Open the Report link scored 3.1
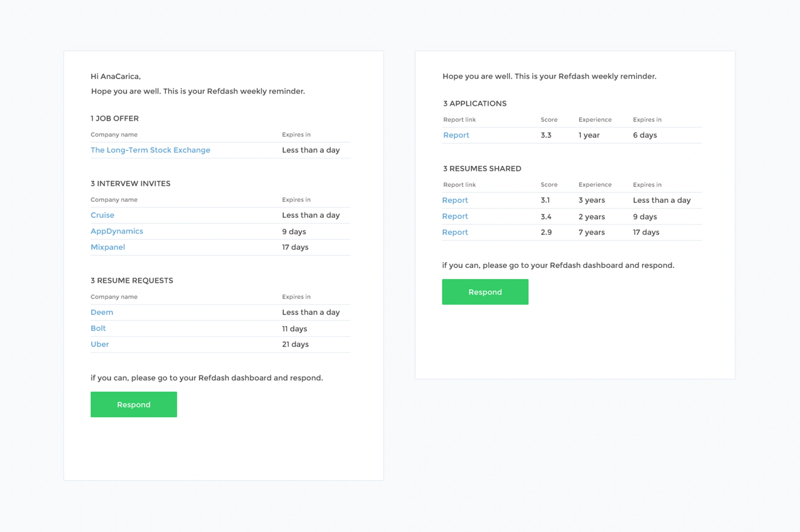This screenshot has width=800, height=532. click(x=455, y=200)
